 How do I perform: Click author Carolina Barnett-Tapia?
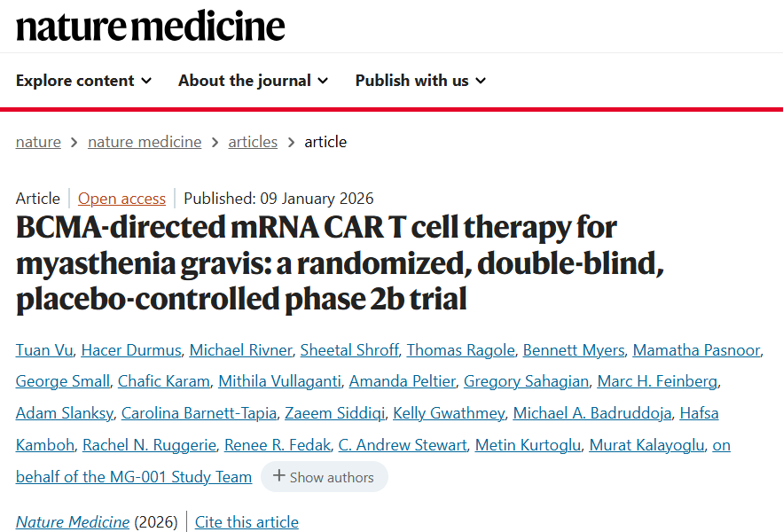[x=198, y=413]
